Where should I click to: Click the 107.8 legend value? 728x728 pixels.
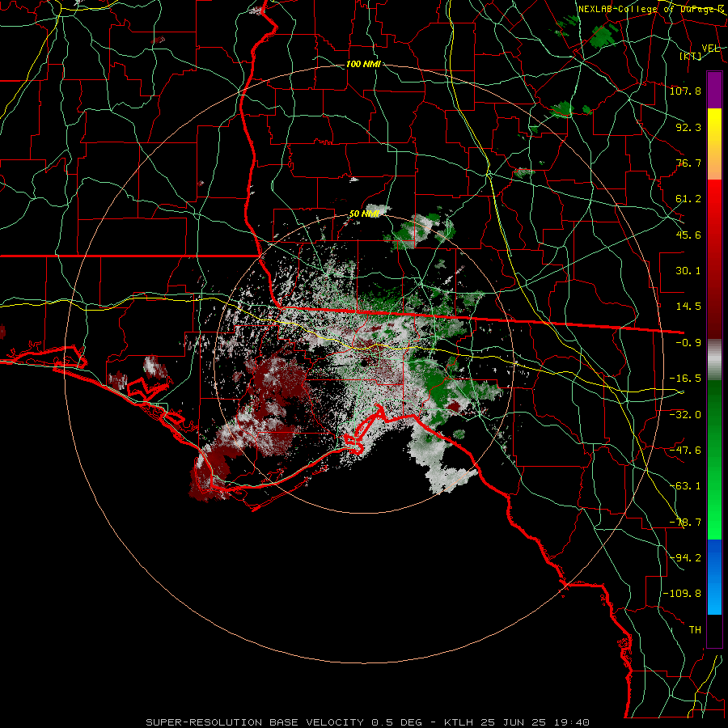[x=685, y=91]
